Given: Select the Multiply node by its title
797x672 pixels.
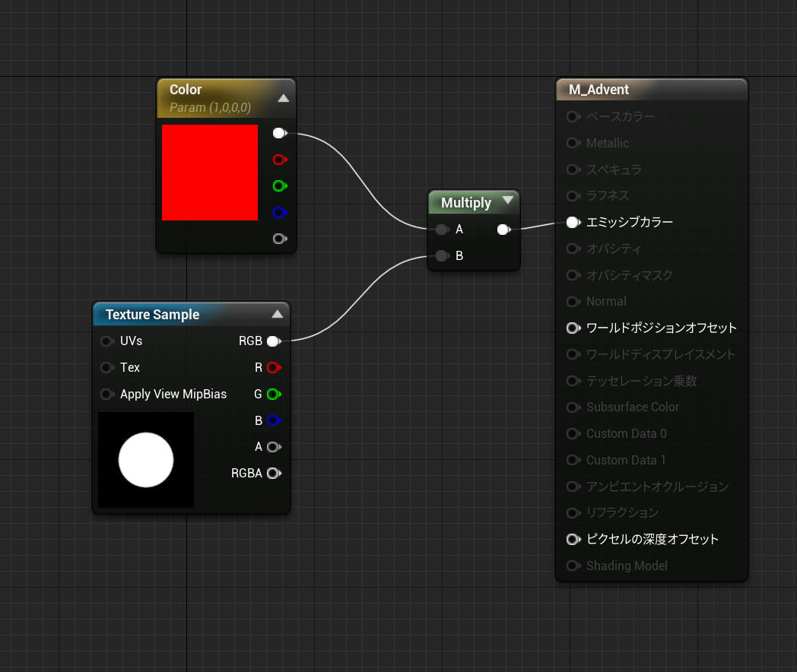Looking at the screenshot, I should coord(466,203).
